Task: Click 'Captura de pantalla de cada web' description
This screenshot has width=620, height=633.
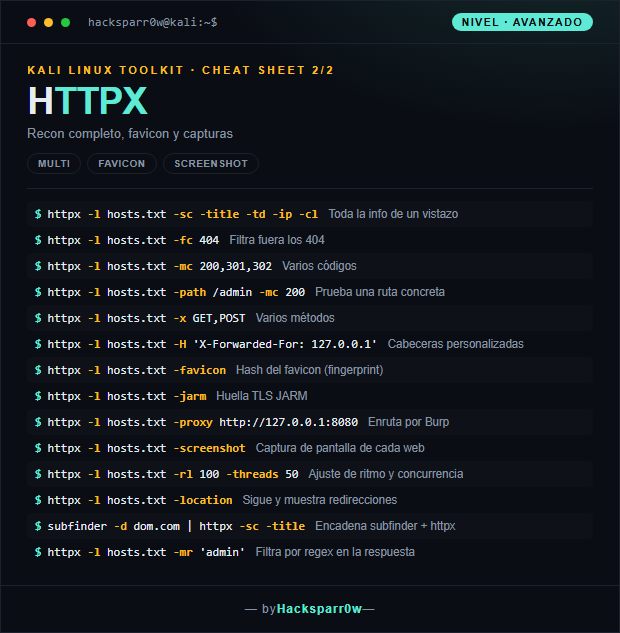Action: [340, 448]
